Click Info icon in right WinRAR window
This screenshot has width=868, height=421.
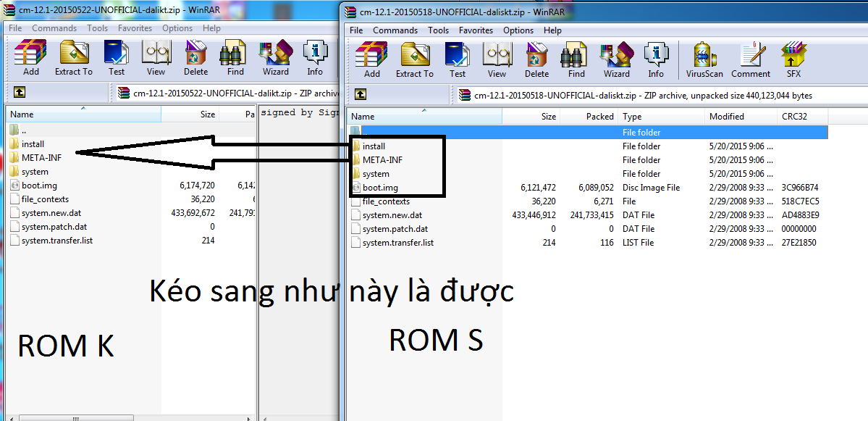click(x=656, y=60)
